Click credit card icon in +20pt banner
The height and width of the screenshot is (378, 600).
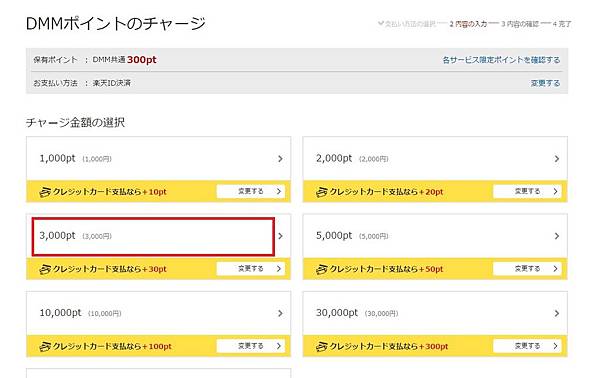322,192
